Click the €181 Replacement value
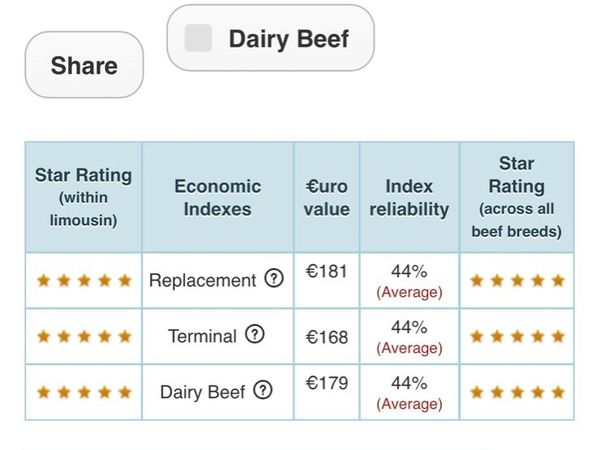The image size is (600, 450). [x=327, y=272]
